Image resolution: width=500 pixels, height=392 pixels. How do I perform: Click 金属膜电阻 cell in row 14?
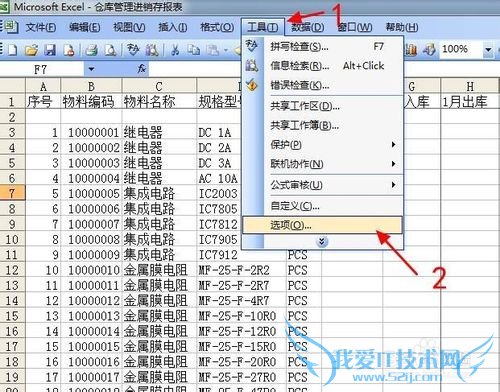tap(159, 301)
